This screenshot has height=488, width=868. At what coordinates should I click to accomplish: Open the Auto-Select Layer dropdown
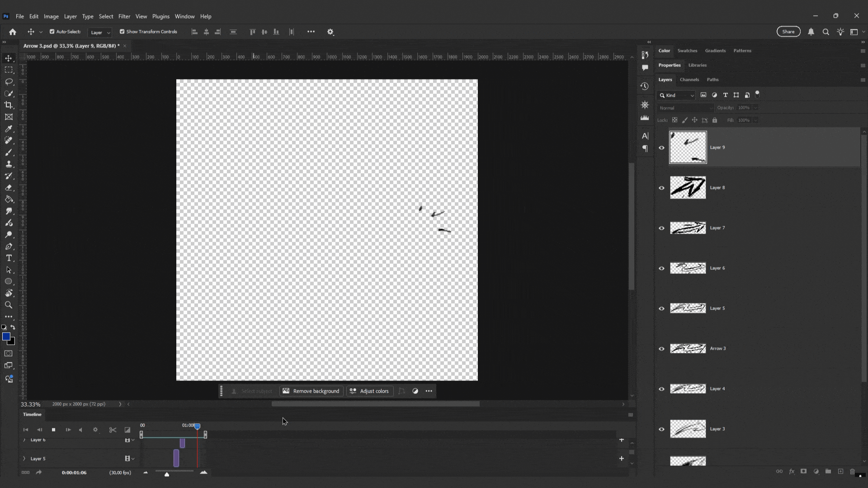[x=100, y=32]
